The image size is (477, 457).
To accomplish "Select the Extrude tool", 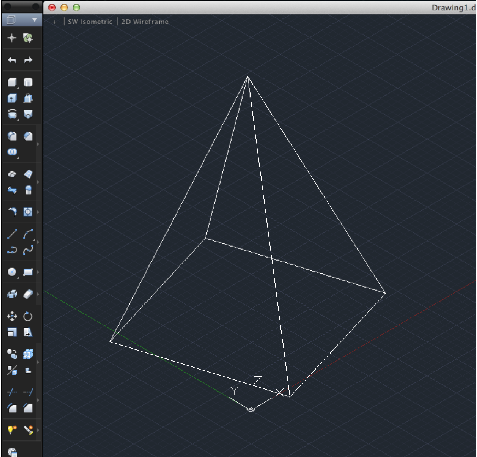I will 12,98.
